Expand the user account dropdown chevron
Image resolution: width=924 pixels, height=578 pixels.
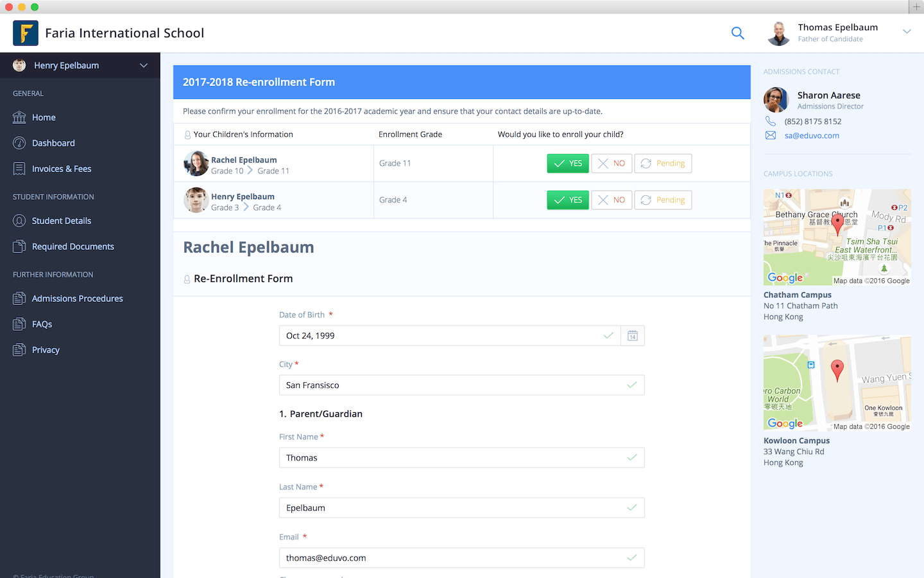pos(907,31)
